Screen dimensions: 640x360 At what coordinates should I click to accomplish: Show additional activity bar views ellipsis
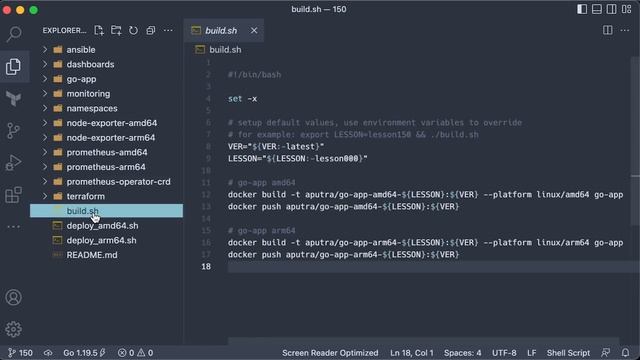coord(13,227)
